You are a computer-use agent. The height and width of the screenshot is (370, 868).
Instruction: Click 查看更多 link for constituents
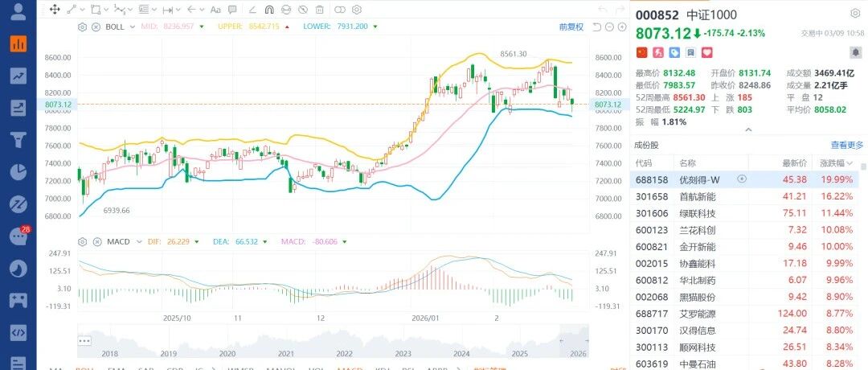click(x=846, y=145)
